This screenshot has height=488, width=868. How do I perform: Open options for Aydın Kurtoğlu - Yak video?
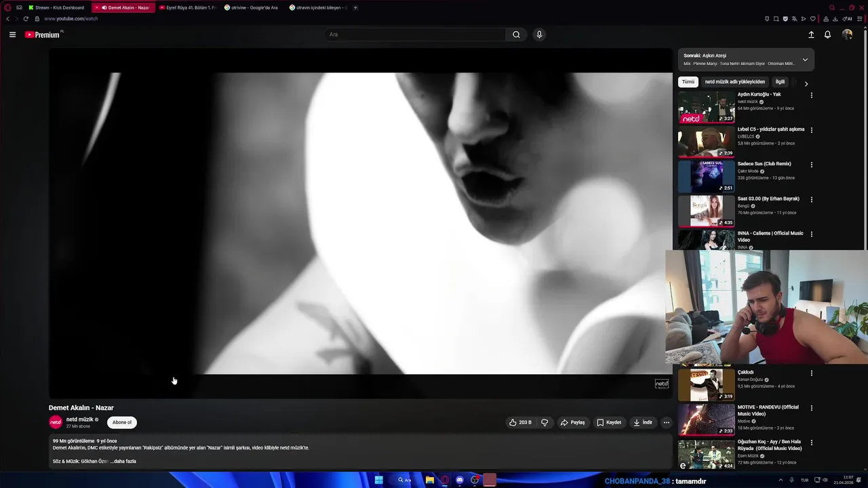[x=811, y=96]
